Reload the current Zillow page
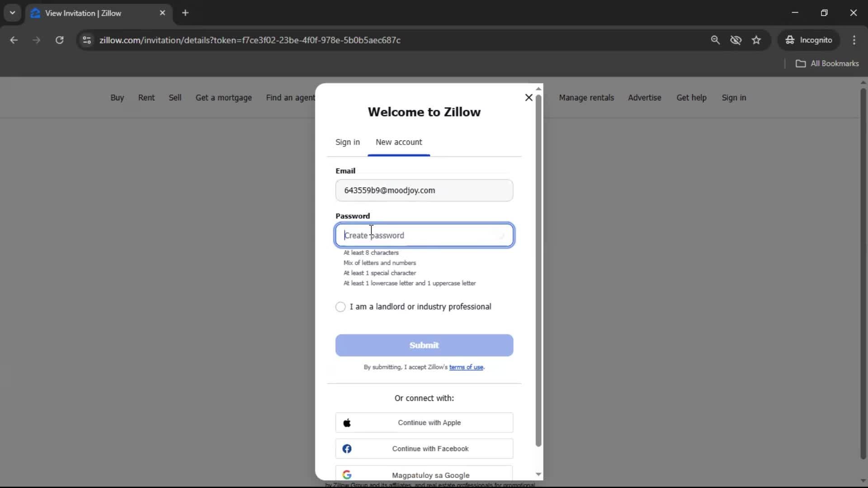Screen dimensions: 868x488 point(59,40)
